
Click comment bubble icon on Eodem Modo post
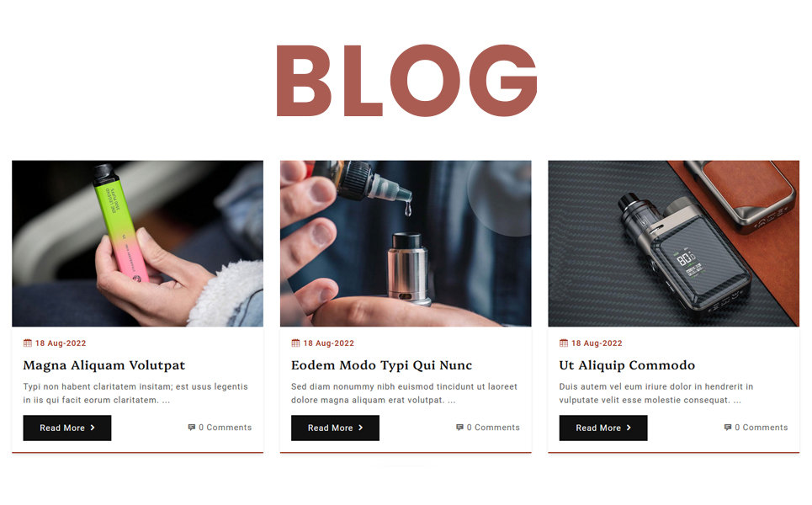460,428
